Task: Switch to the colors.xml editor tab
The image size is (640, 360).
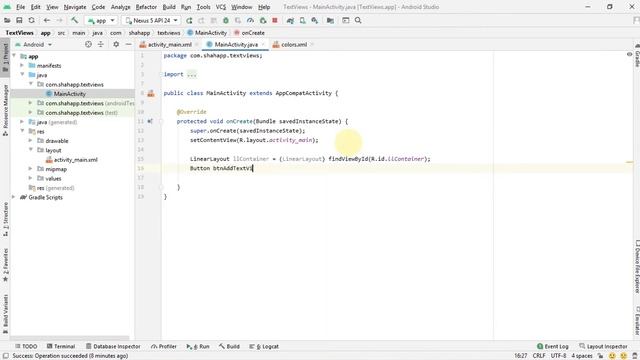Action: click(x=293, y=44)
